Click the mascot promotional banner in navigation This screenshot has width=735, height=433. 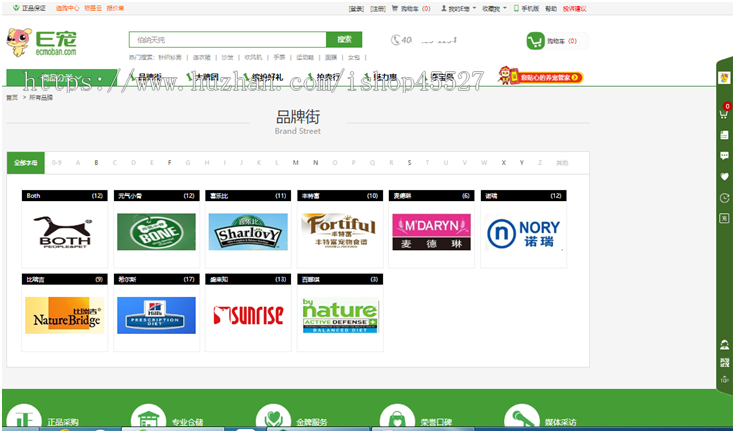point(540,76)
